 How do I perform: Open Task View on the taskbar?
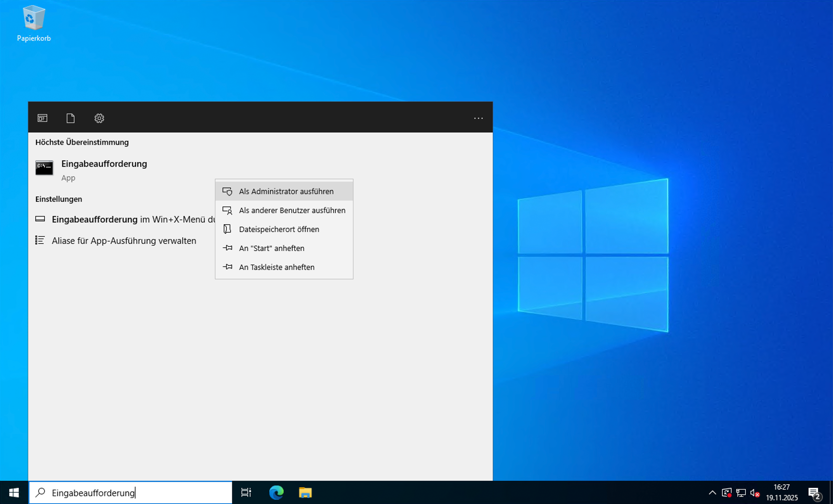pos(246,492)
